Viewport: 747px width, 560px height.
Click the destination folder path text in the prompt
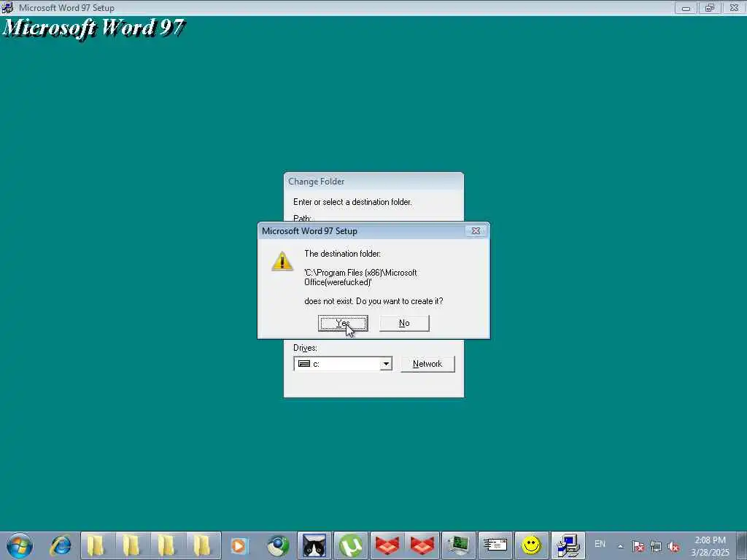pos(360,277)
